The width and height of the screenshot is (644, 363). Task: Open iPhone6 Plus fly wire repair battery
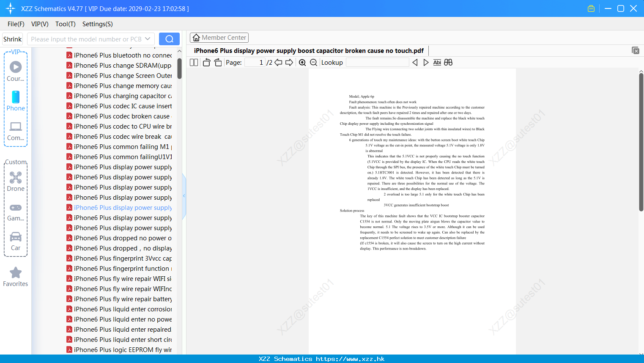(x=119, y=299)
